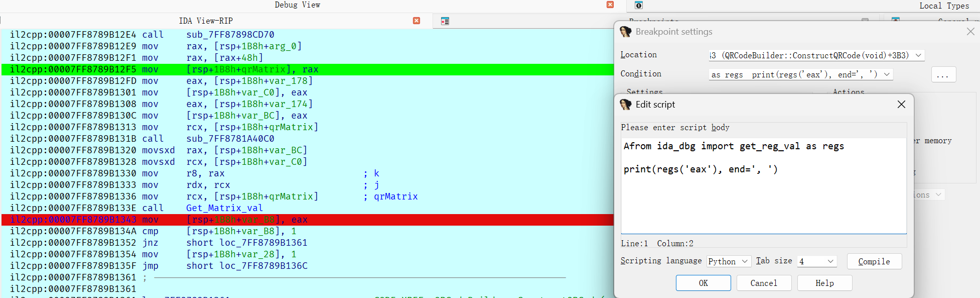This screenshot has height=298, width=980.
Task: Click the import line in the script body
Action: pos(734,146)
